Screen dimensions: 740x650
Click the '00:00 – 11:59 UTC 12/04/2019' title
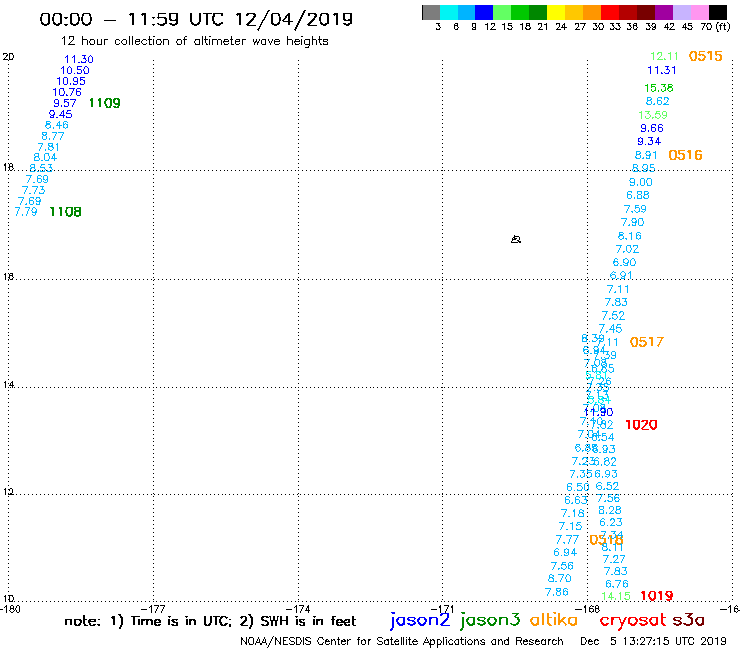[x=196, y=19]
